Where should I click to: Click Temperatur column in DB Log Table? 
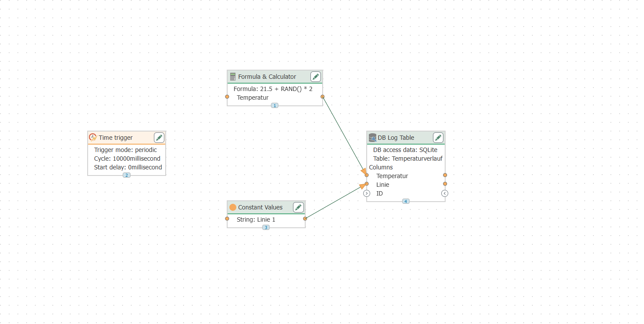click(392, 176)
